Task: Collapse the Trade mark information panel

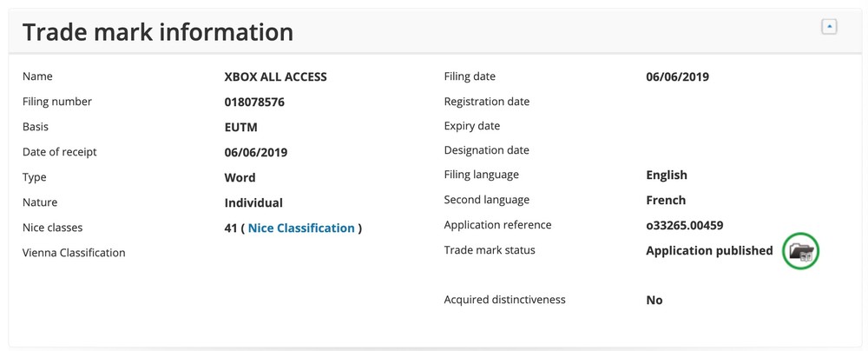Action: click(x=829, y=28)
